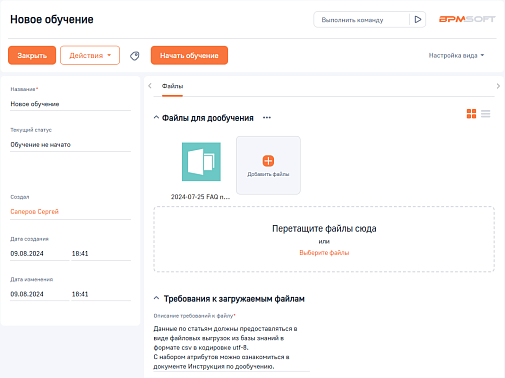Click the tag icon next to Действия
This screenshot has width=505, height=378.
(x=135, y=56)
